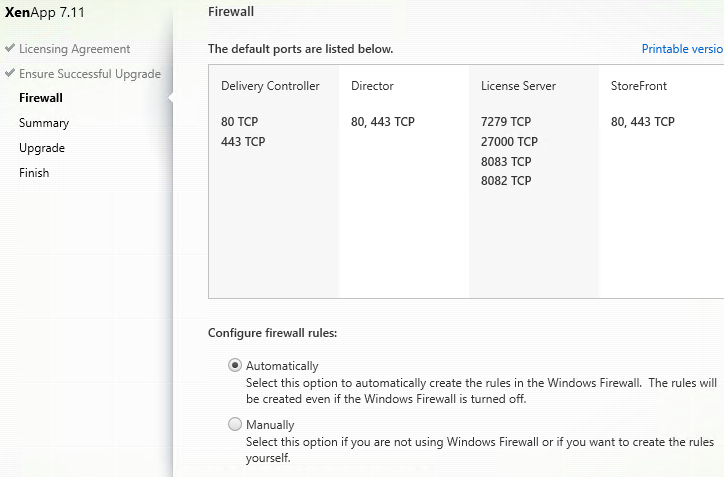Screen dimensions: 724x477
Task: Go to Licensing Agreement step
Action: point(74,49)
